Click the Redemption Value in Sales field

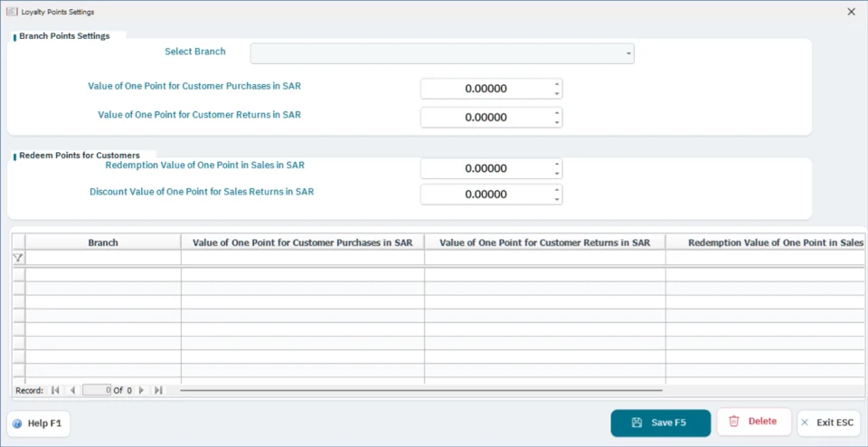(486, 168)
